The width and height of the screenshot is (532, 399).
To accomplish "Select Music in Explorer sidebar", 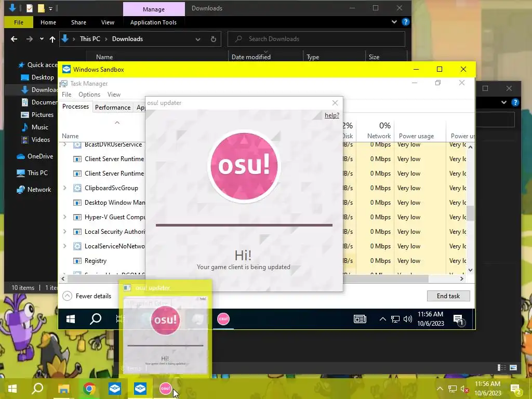I will pyautogui.click(x=39, y=127).
